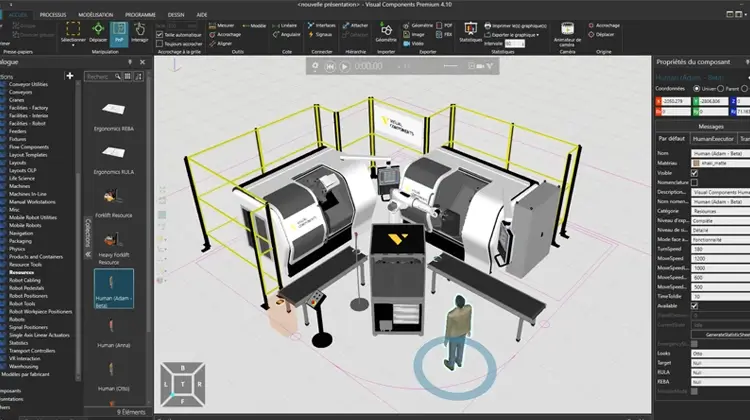This screenshot has height=420, width=750.
Task: Adjust the simulation speed slider
Action: coord(451,66)
